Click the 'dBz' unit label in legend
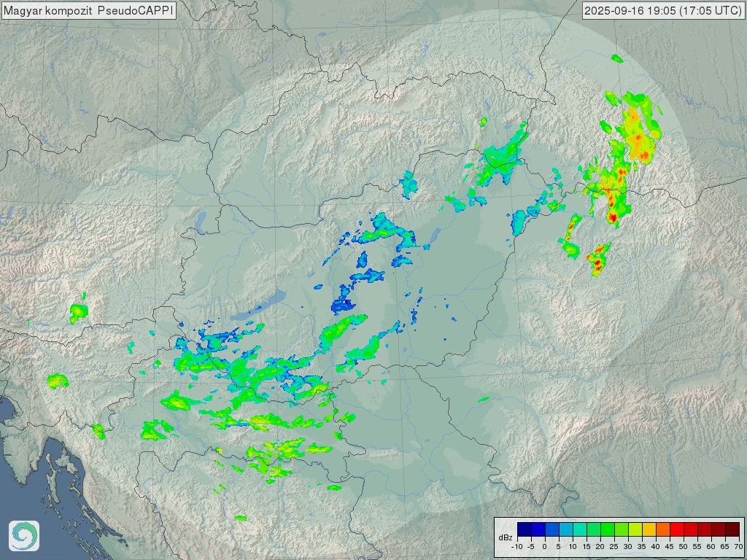Screen dimensions: 747x560 coord(506,537)
